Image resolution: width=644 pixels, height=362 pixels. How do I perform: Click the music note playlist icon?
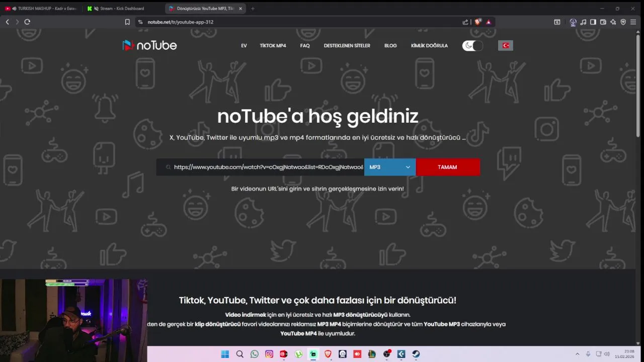(x=583, y=22)
